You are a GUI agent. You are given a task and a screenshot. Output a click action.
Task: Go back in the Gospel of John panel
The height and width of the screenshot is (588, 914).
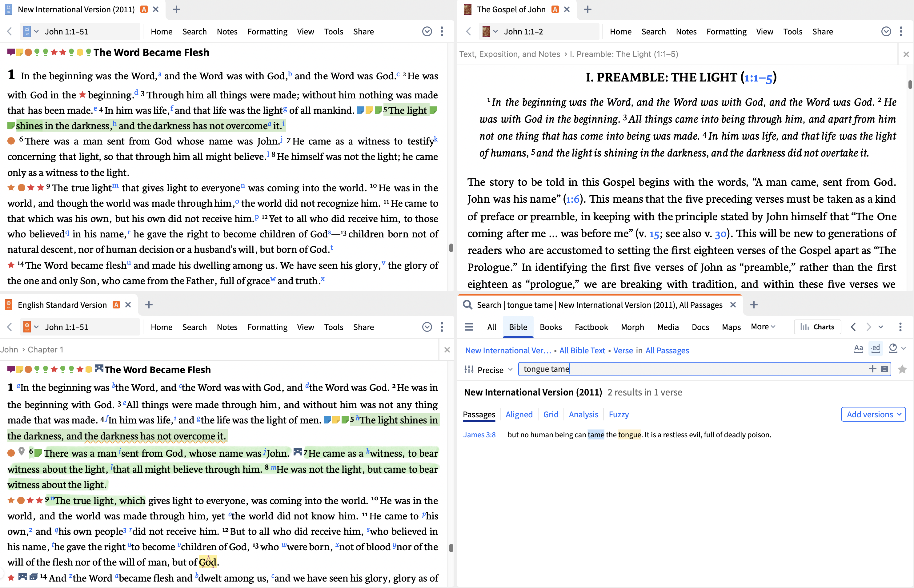pos(468,31)
